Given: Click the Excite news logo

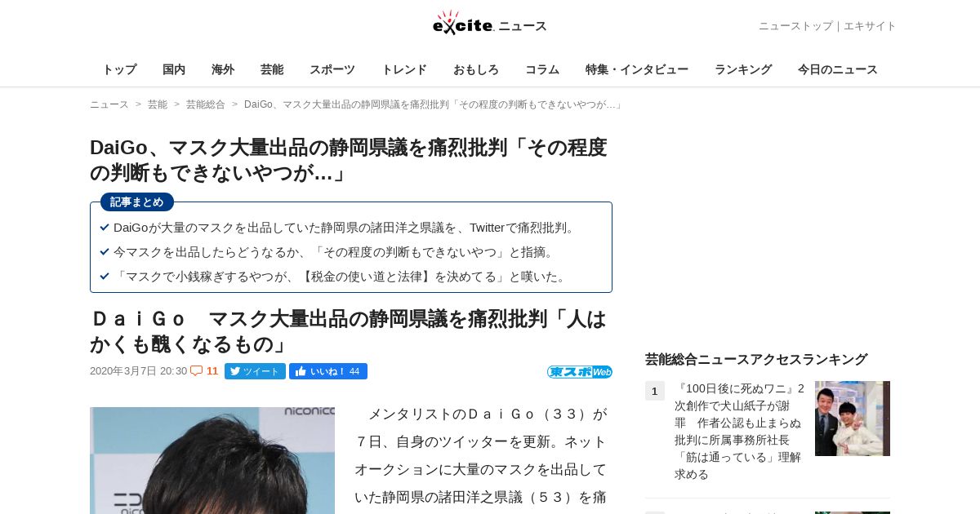Looking at the screenshot, I should pos(489,23).
